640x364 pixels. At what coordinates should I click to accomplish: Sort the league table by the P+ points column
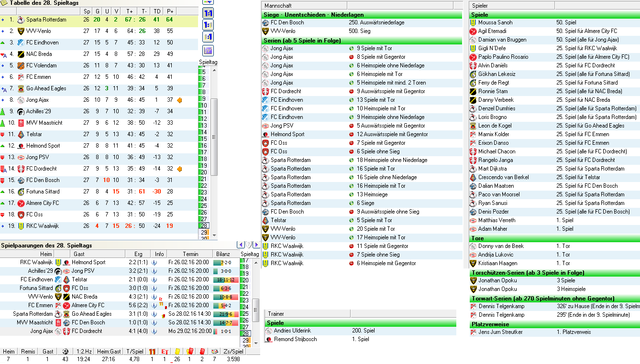169,11
